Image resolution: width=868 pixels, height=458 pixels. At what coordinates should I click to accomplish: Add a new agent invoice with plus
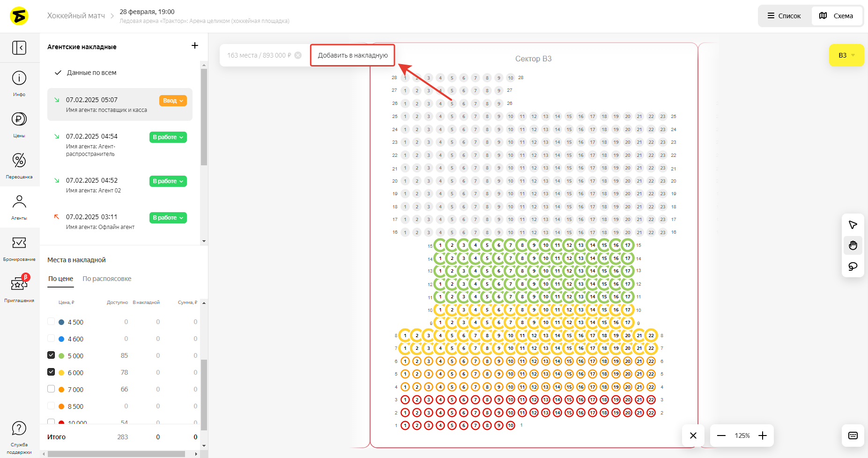click(195, 45)
